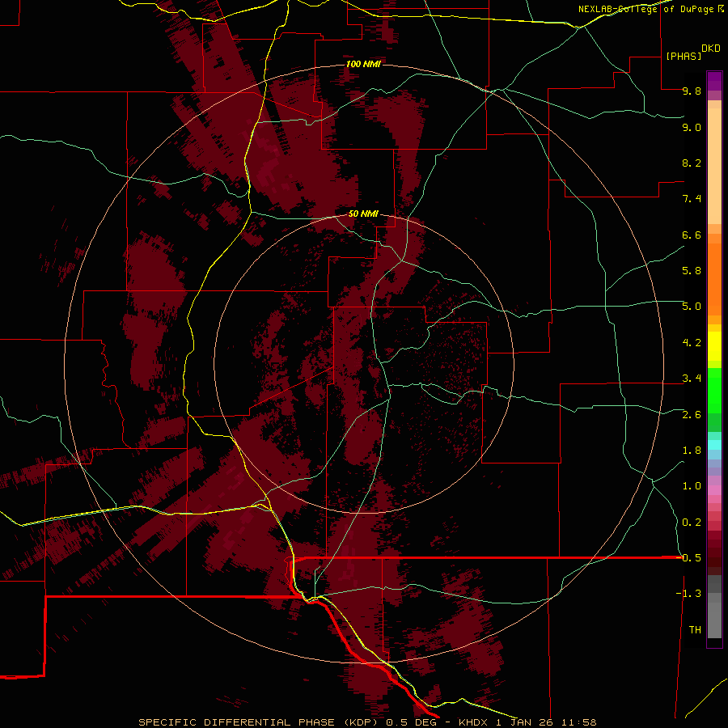Select the 3.4 value on the scale

pyautogui.click(x=692, y=379)
